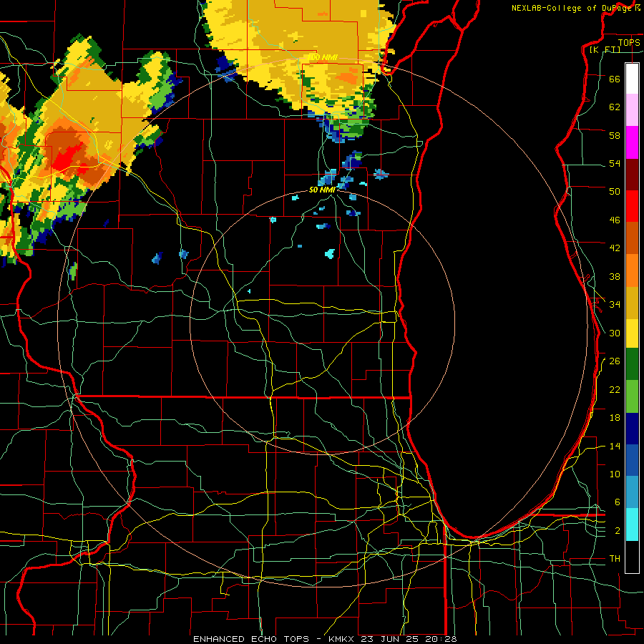Click the legend value 14
The width and height of the screenshot is (644, 644).
tap(615, 446)
